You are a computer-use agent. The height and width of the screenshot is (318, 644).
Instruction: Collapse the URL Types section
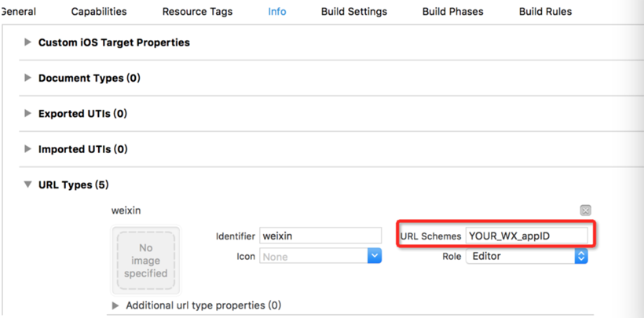[28, 185]
